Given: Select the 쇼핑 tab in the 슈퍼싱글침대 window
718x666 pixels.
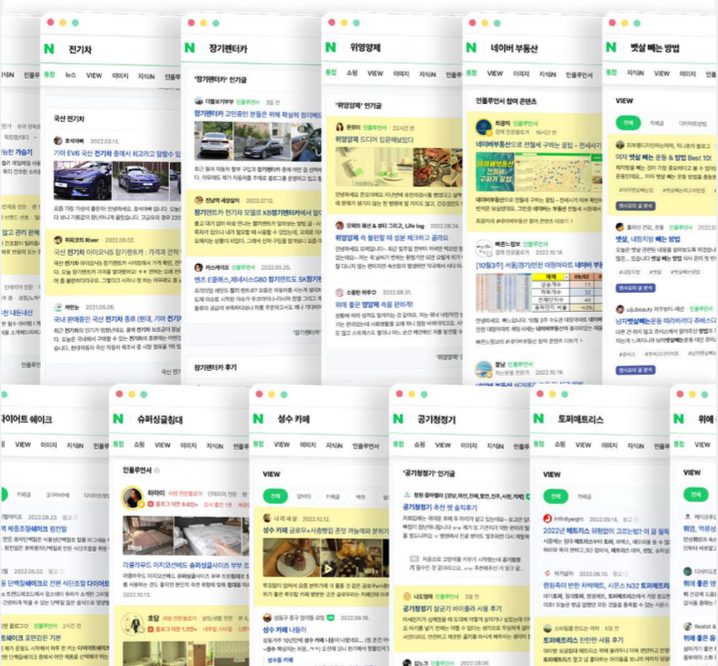Looking at the screenshot, I should [x=139, y=445].
